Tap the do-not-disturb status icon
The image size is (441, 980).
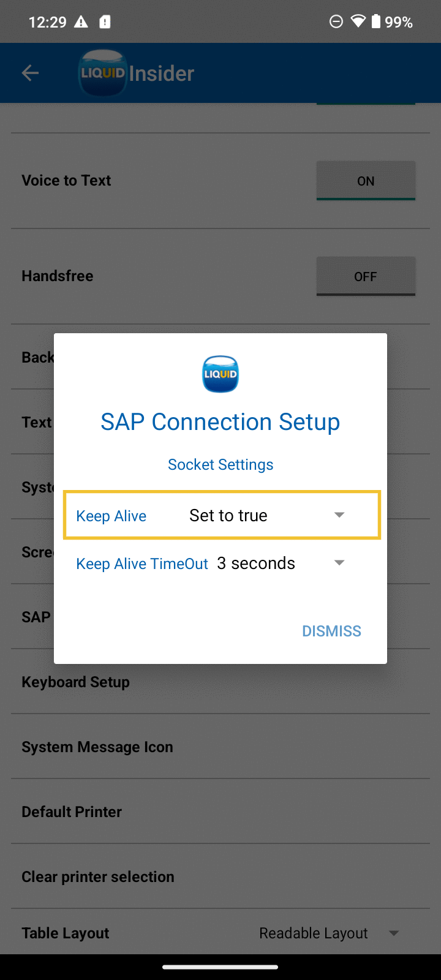coord(336,22)
